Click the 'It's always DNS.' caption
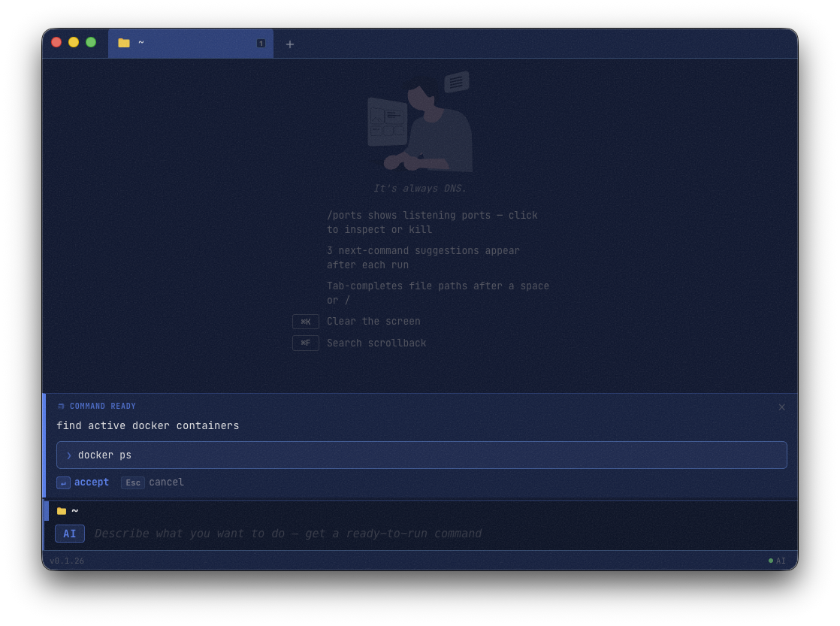This screenshot has width=840, height=626. pos(420,189)
